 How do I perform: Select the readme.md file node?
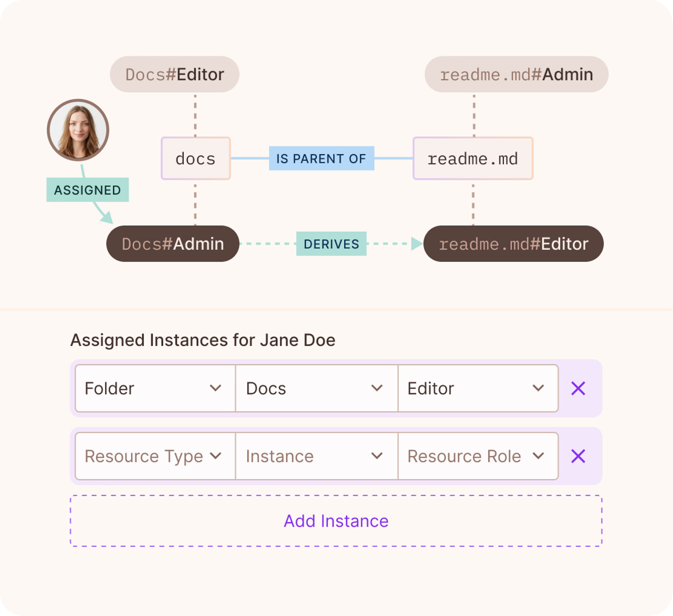click(473, 159)
